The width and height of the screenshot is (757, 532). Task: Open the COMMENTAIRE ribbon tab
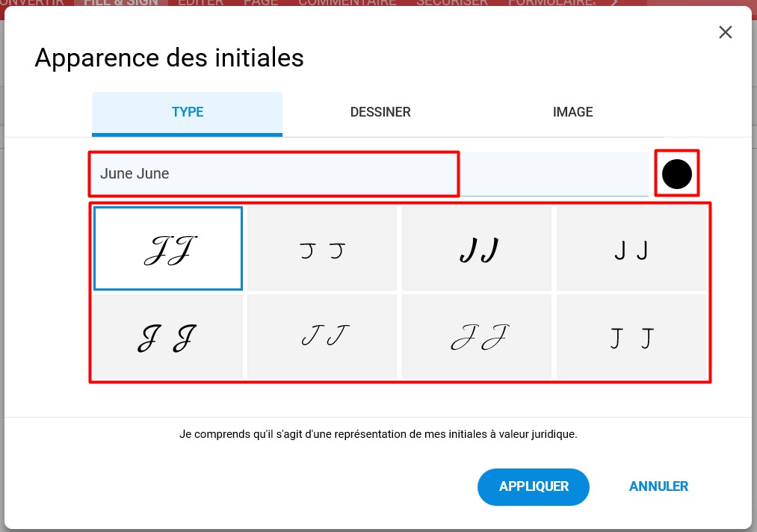(x=347, y=2)
